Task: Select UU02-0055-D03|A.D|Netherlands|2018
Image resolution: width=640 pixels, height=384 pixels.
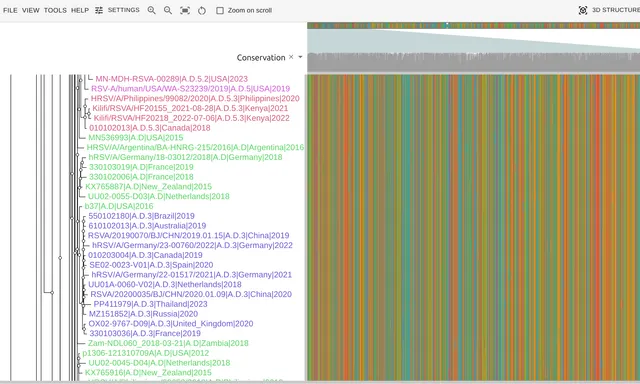Action: [x=159, y=196]
